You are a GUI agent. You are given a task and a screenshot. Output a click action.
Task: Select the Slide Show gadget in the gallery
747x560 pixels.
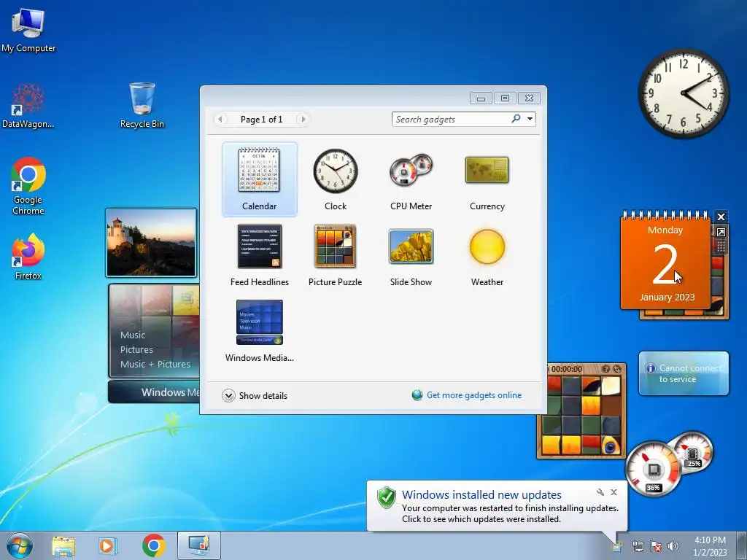click(x=411, y=255)
